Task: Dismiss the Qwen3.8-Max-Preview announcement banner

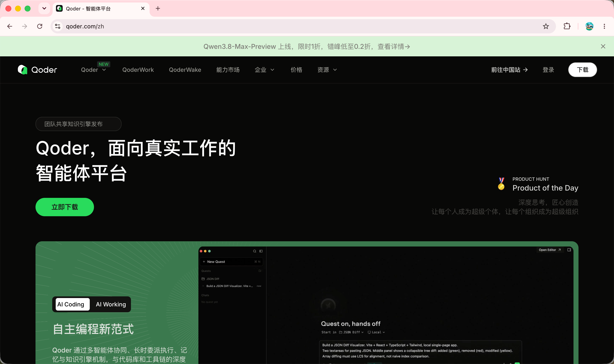Action: pyautogui.click(x=603, y=46)
